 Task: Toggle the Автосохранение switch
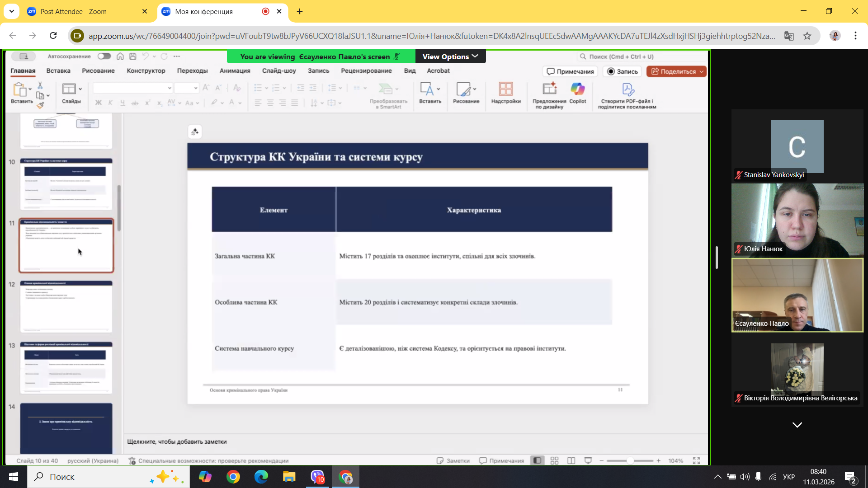click(x=104, y=56)
